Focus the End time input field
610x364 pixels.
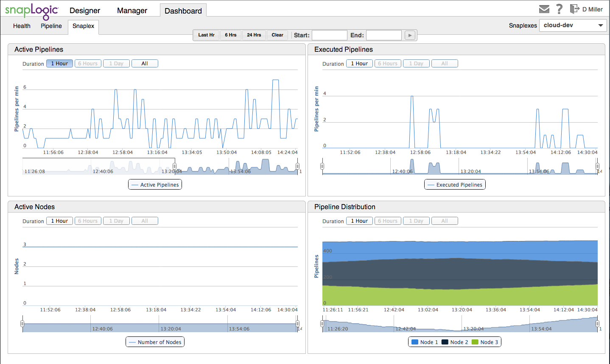(x=384, y=35)
